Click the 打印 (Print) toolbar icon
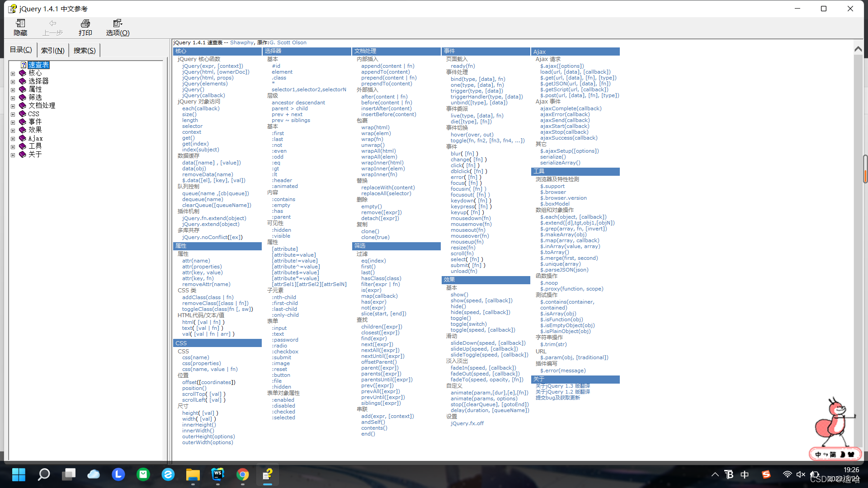 tap(85, 28)
